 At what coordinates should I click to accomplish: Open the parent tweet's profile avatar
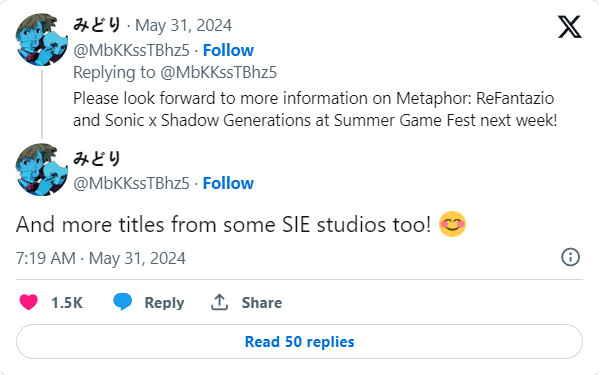pos(42,40)
